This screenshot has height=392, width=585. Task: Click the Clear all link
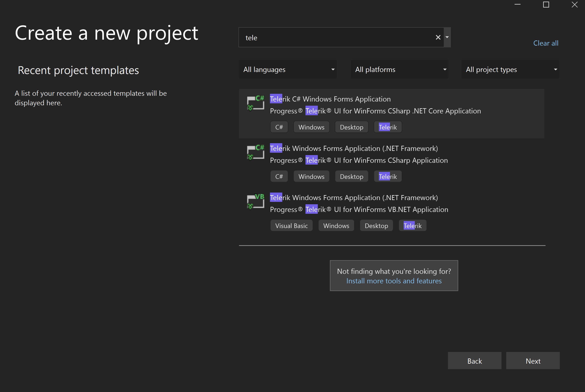pyautogui.click(x=546, y=43)
